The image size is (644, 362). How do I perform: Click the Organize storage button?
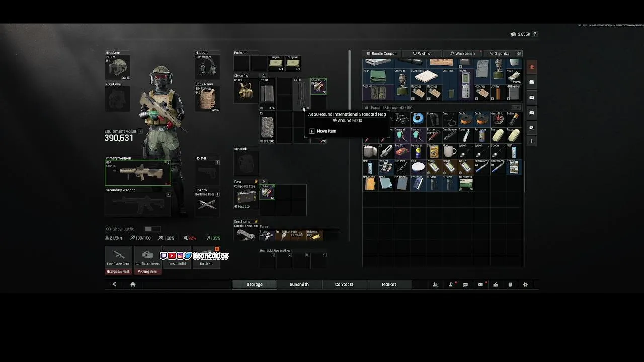tap(500, 53)
